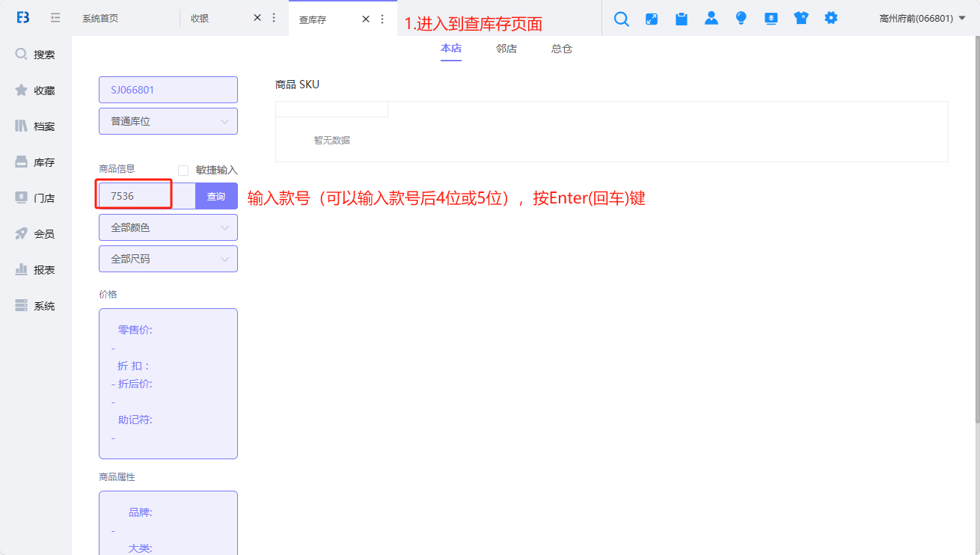Image resolution: width=980 pixels, height=555 pixels.
Task: Open 收藏 favorites in the sidebar
Action: (36, 91)
